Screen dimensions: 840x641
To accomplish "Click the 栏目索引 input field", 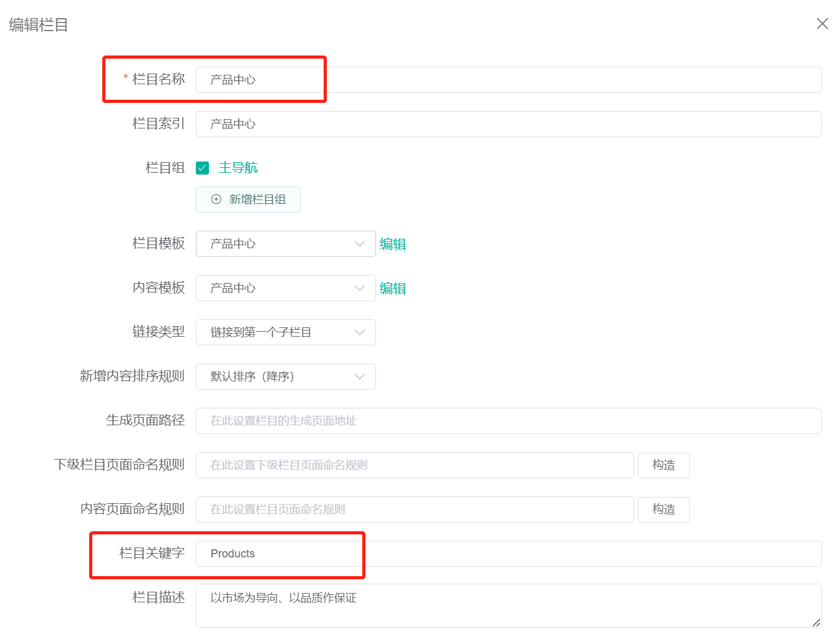I will click(x=437, y=123).
